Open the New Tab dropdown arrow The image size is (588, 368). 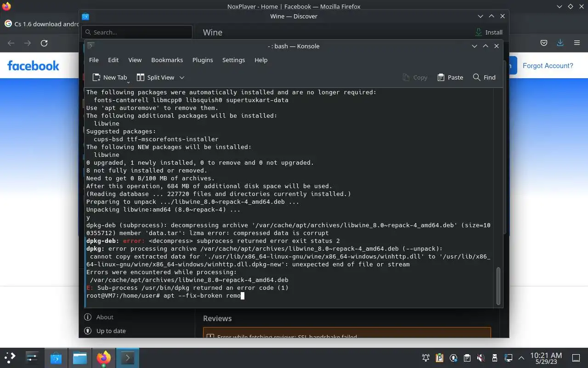[x=128, y=82]
